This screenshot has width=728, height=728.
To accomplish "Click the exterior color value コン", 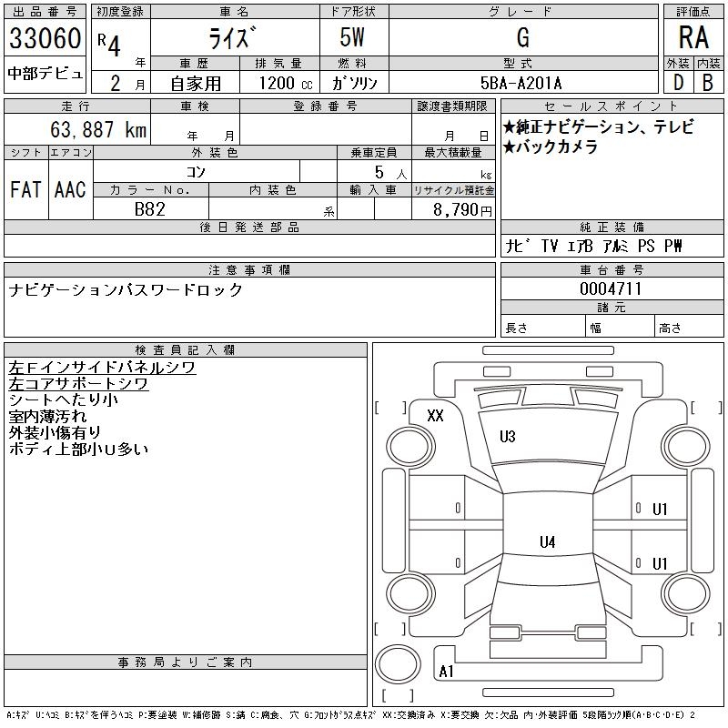I will tap(196, 172).
